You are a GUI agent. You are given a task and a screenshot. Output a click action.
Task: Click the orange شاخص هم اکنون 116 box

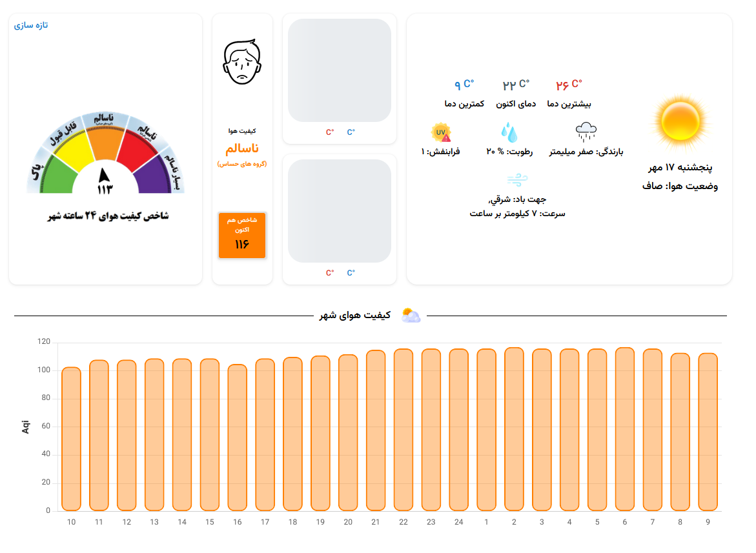242,236
